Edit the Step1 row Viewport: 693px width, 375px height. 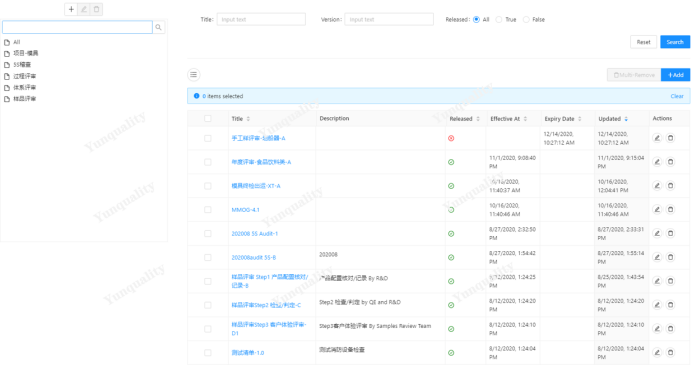click(657, 281)
